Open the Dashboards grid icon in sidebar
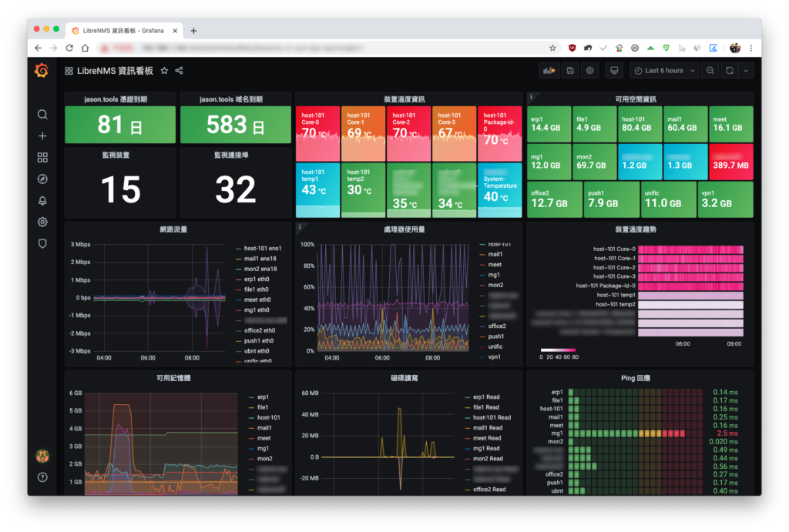789x532 pixels. pyautogui.click(x=43, y=158)
